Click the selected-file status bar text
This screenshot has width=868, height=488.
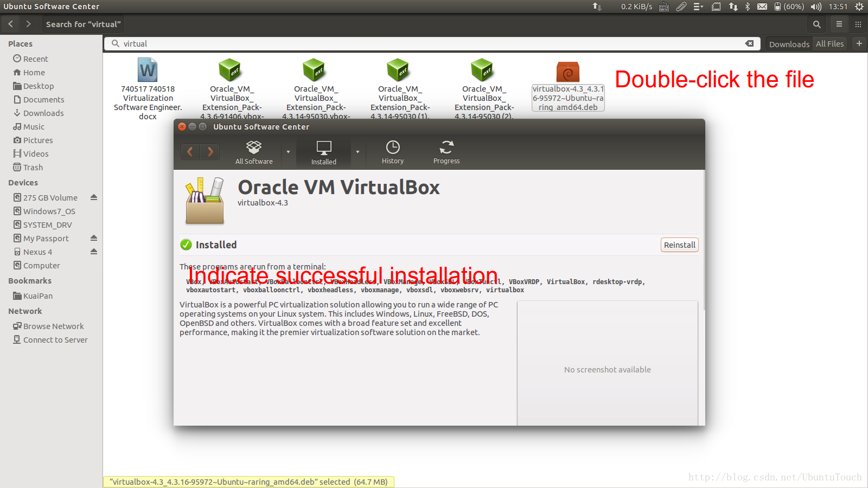pos(248,481)
